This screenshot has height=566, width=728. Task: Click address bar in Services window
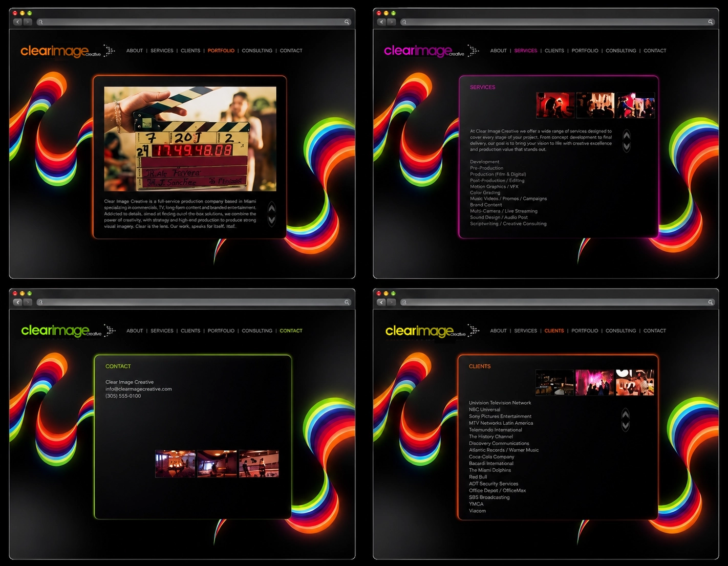point(558,22)
